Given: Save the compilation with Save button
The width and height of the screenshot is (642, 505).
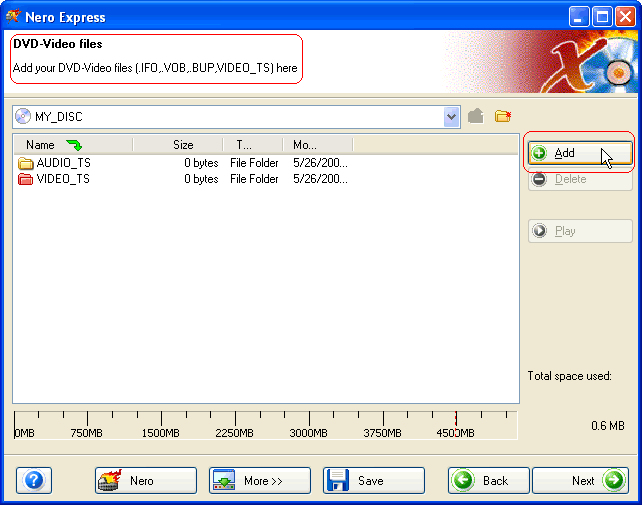Looking at the screenshot, I should tap(374, 481).
